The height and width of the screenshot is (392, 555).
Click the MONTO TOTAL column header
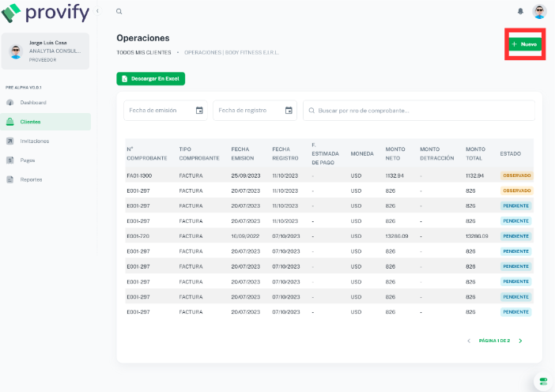[475, 153]
